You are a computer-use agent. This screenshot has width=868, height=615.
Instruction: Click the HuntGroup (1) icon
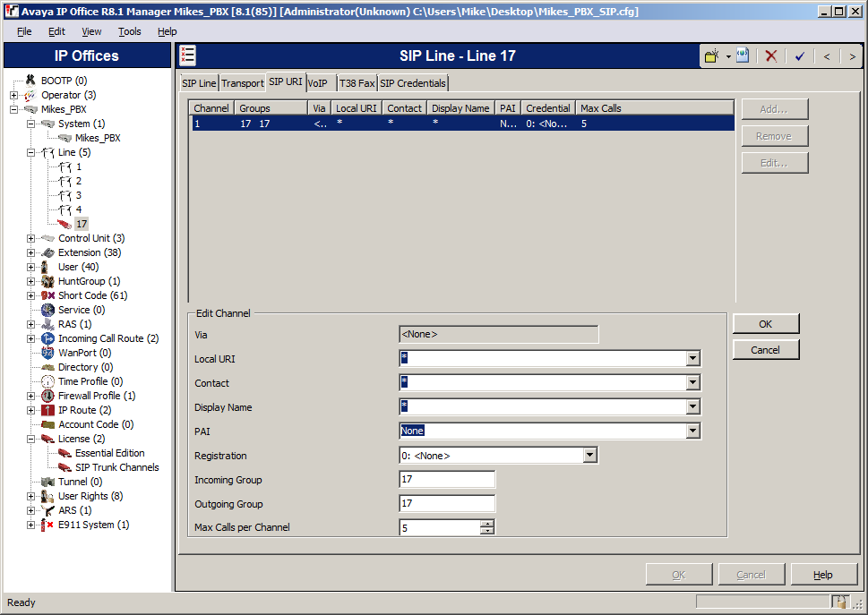48,281
